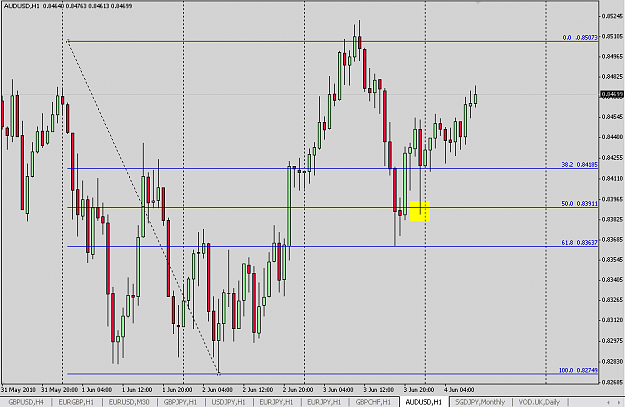625x407 pixels.
Task: Open the EURGBP,H1 chart tab
Action: point(76,402)
